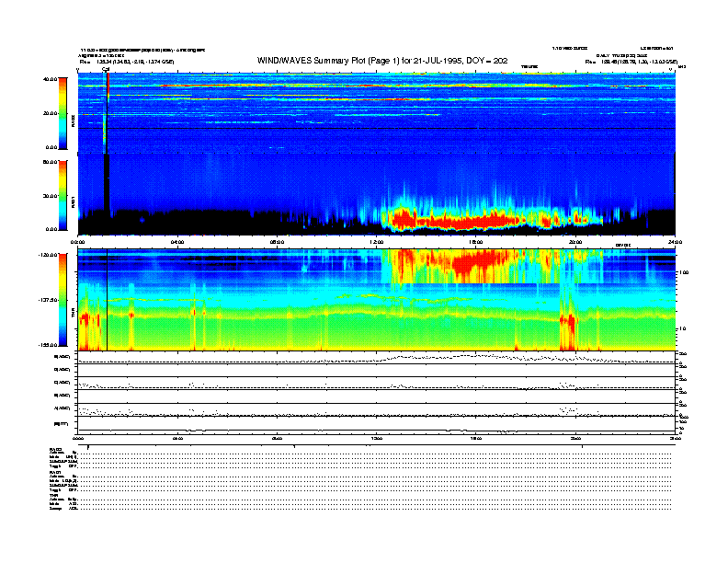Click the WIND/WAVES Summary Plot title

coord(382,61)
